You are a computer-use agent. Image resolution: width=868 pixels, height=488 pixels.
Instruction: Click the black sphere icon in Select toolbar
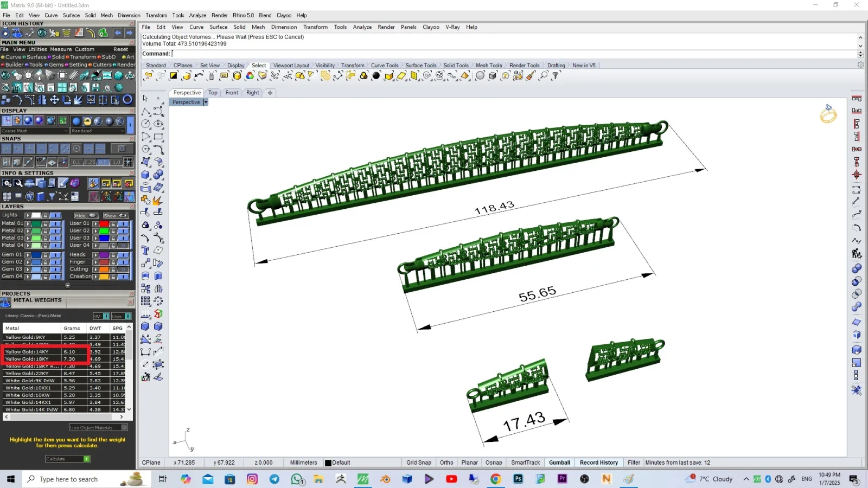[376, 76]
